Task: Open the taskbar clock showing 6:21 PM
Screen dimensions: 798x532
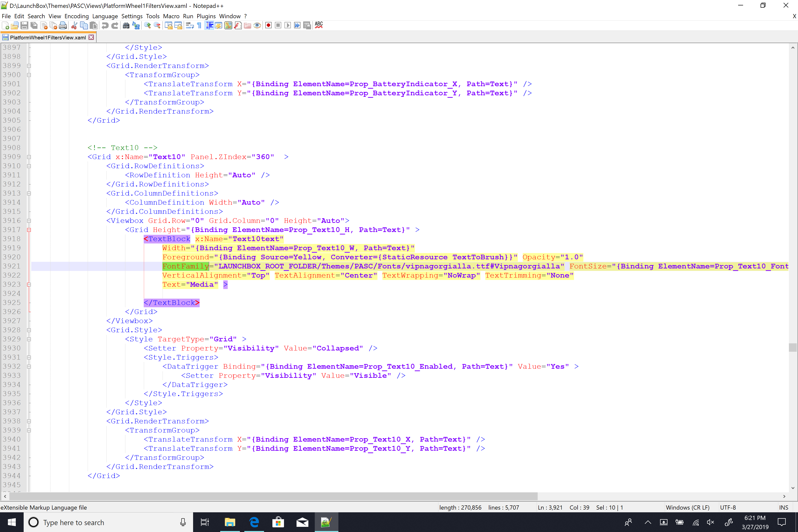Action: (x=755, y=522)
